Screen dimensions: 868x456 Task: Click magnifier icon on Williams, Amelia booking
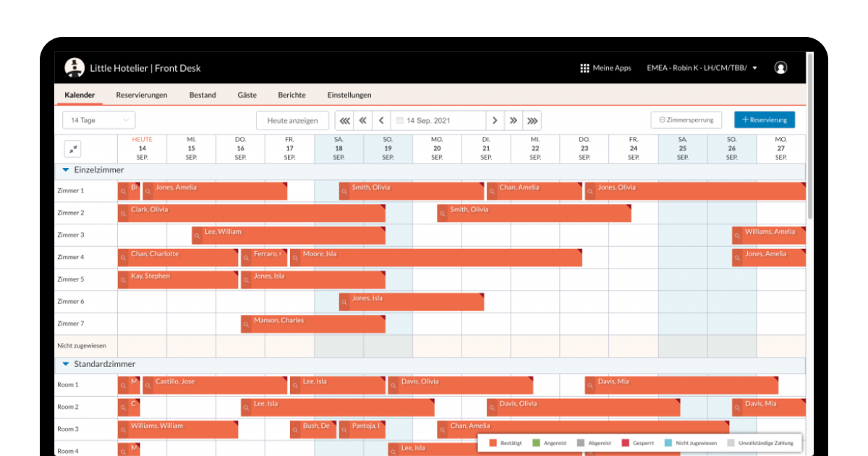[x=738, y=236]
